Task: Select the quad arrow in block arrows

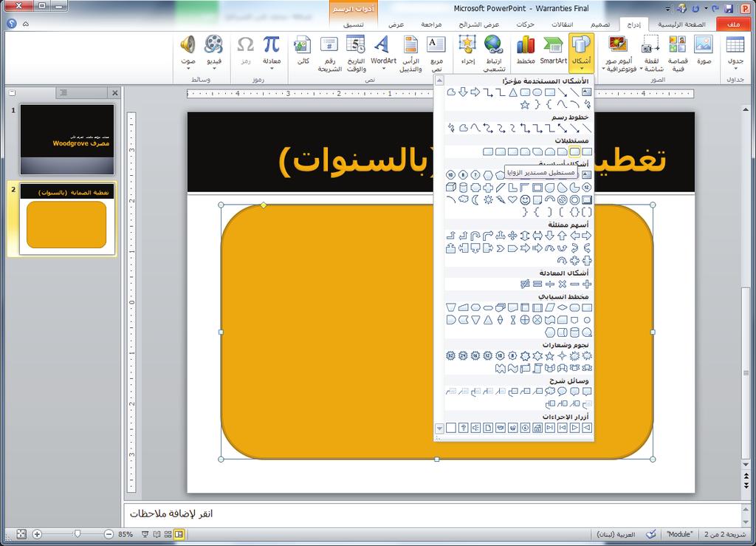Action: point(512,236)
